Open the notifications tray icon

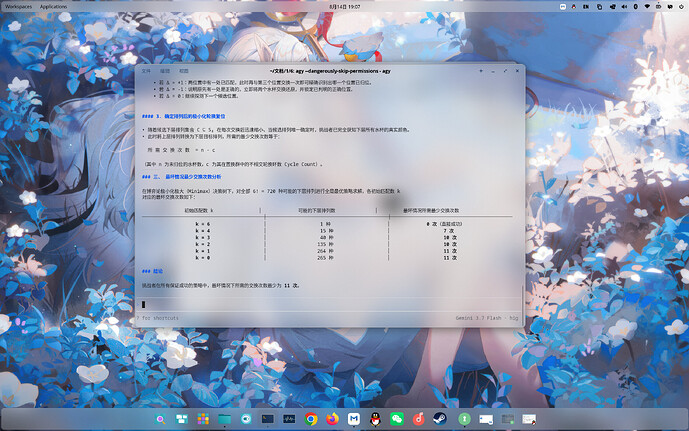(x=670, y=7)
